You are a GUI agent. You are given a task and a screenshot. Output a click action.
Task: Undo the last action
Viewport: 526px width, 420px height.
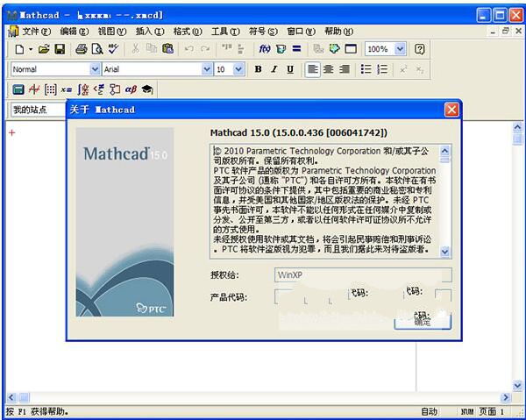(189, 49)
